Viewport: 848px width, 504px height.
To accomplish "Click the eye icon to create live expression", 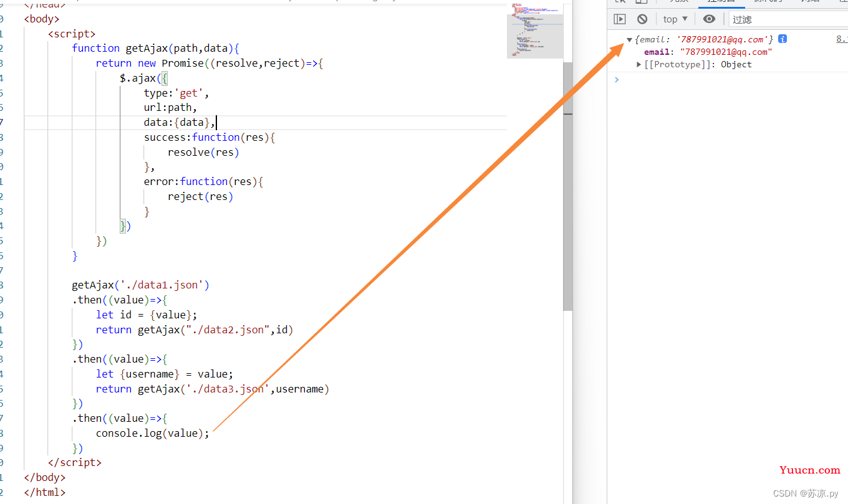I will [709, 19].
